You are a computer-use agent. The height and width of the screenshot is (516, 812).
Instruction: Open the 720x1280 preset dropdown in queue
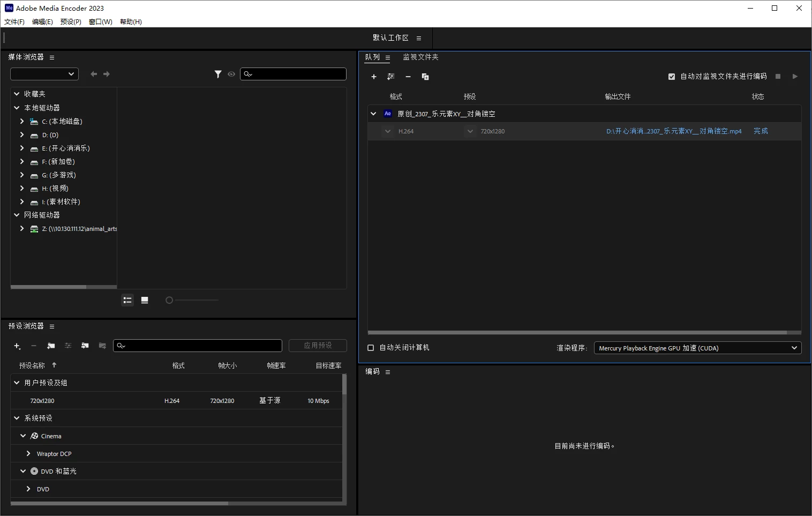tap(470, 131)
